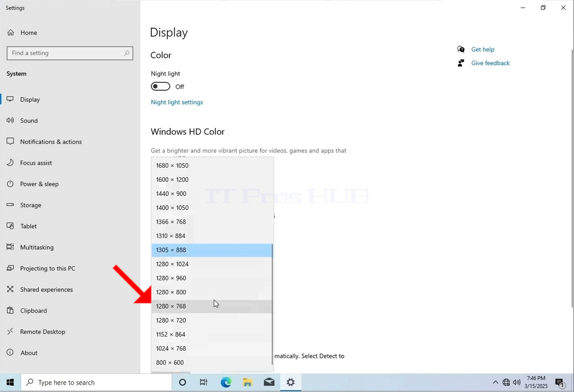574x392 pixels.
Task: Pick the 1366 × 768 resolution option
Action: 212,222
